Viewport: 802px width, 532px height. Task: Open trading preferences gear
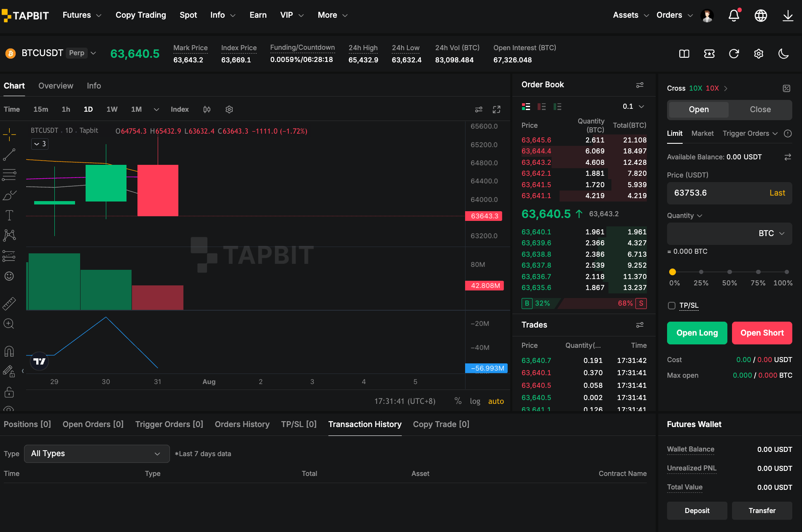pos(759,54)
